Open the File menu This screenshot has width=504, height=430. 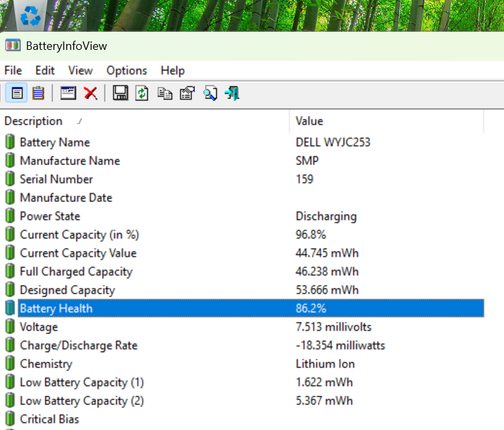coord(13,71)
